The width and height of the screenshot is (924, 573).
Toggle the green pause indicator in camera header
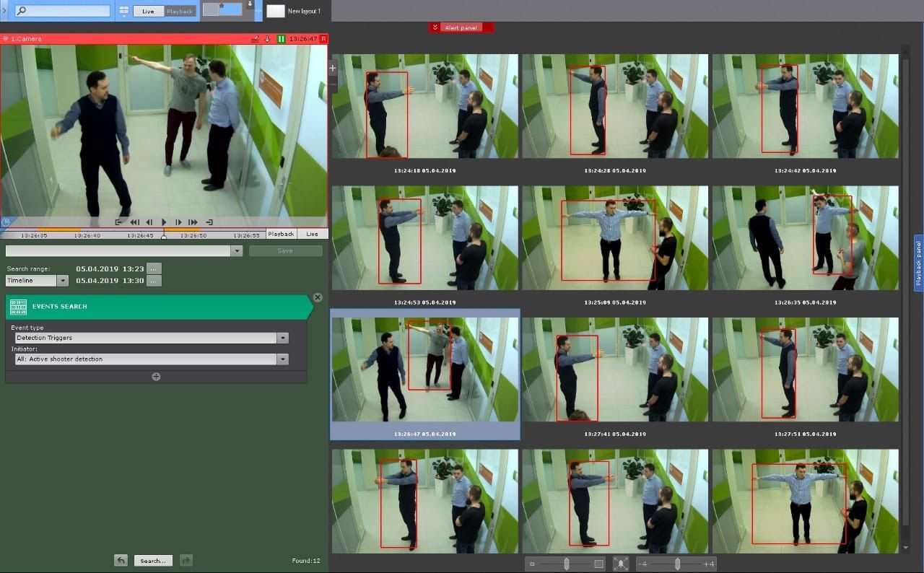click(x=281, y=38)
